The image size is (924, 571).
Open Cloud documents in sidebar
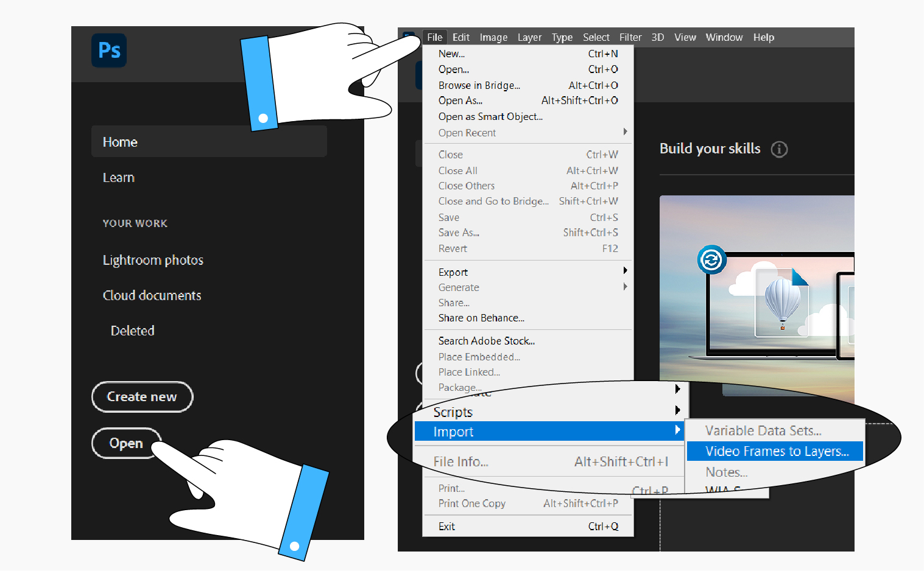(x=152, y=296)
